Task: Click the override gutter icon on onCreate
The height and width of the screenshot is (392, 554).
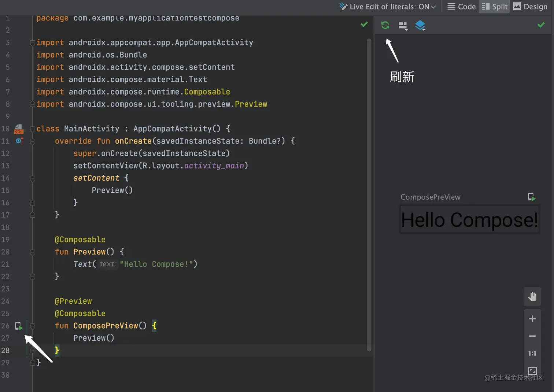Action: click(x=19, y=141)
